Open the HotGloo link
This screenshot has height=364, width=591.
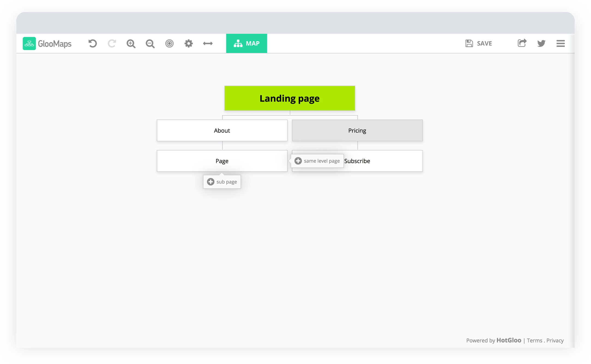[x=509, y=340]
